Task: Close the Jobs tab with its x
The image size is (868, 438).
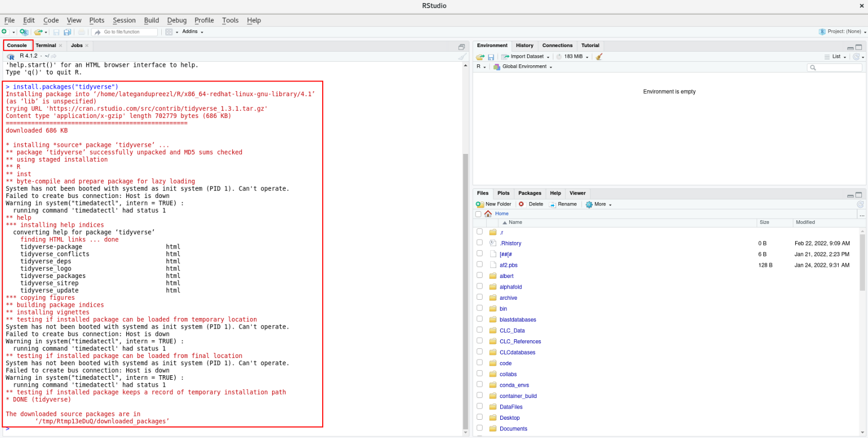Action: (x=87, y=46)
